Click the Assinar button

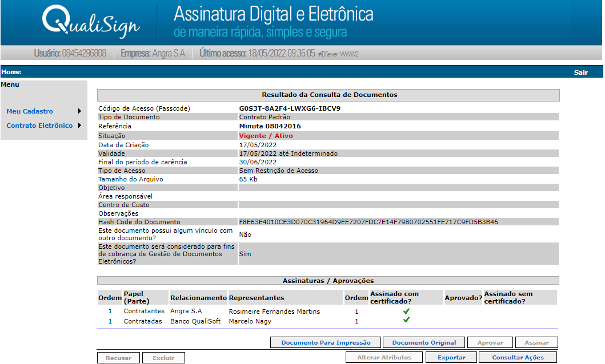[x=536, y=342]
